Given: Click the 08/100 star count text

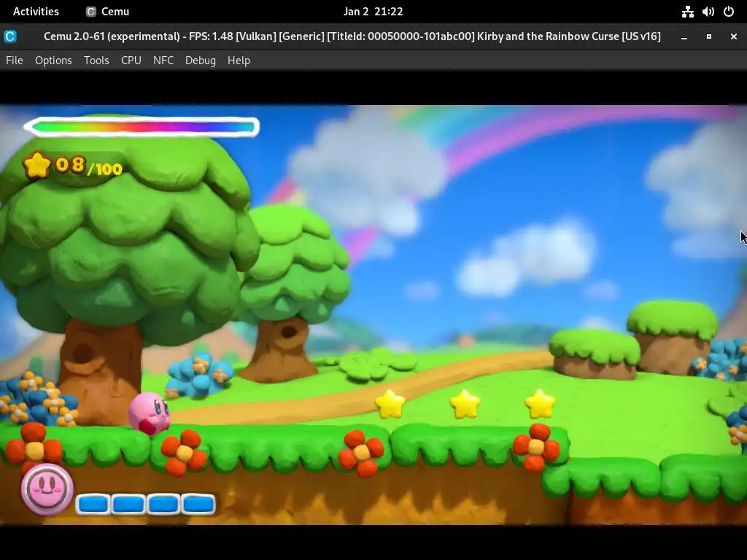Looking at the screenshot, I should pyautogui.click(x=89, y=166).
